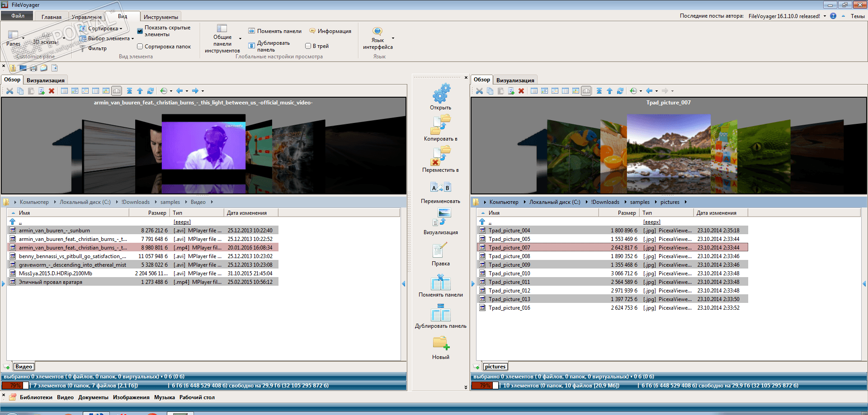
Task: Click Дублировать панель button in ribbon
Action: click(269, 46)
